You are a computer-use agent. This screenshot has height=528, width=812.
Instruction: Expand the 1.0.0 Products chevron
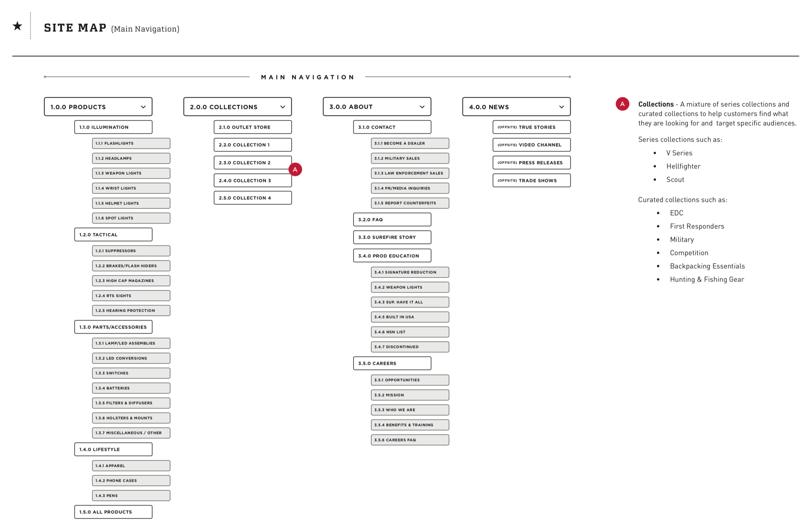(143, 107)
